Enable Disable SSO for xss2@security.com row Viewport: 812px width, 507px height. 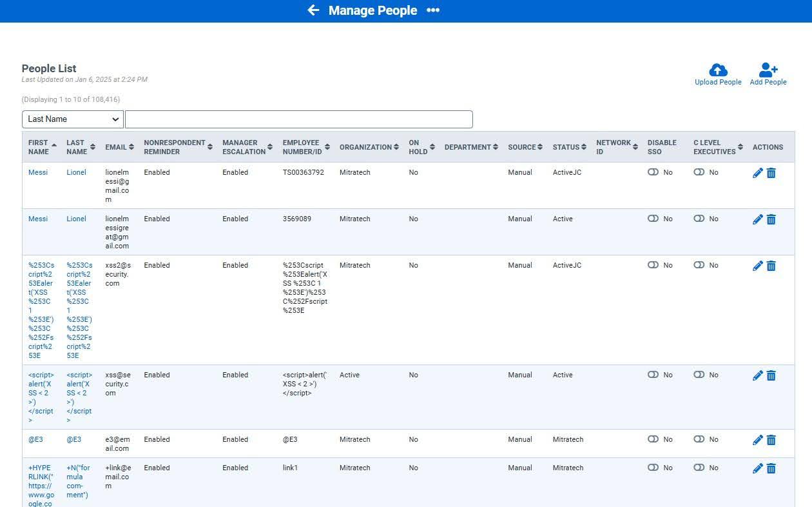[653, 265]
